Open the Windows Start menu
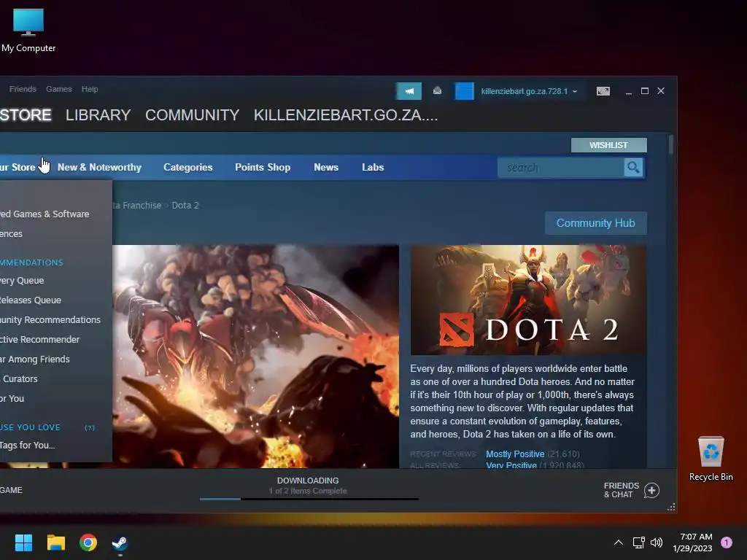 click(x=23, y=542)
